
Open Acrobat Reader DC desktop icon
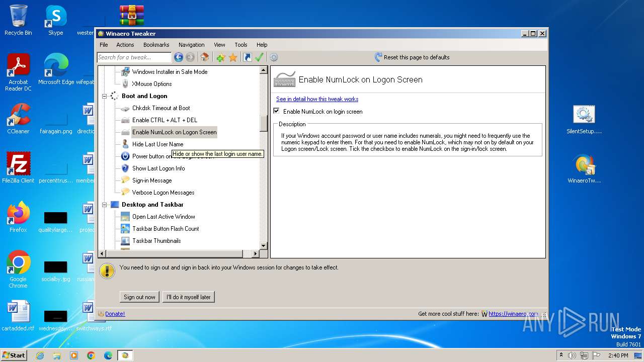[18, 72]
